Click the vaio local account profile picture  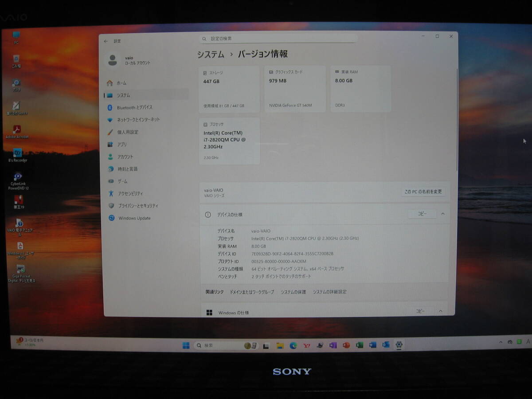pos(113,60)
